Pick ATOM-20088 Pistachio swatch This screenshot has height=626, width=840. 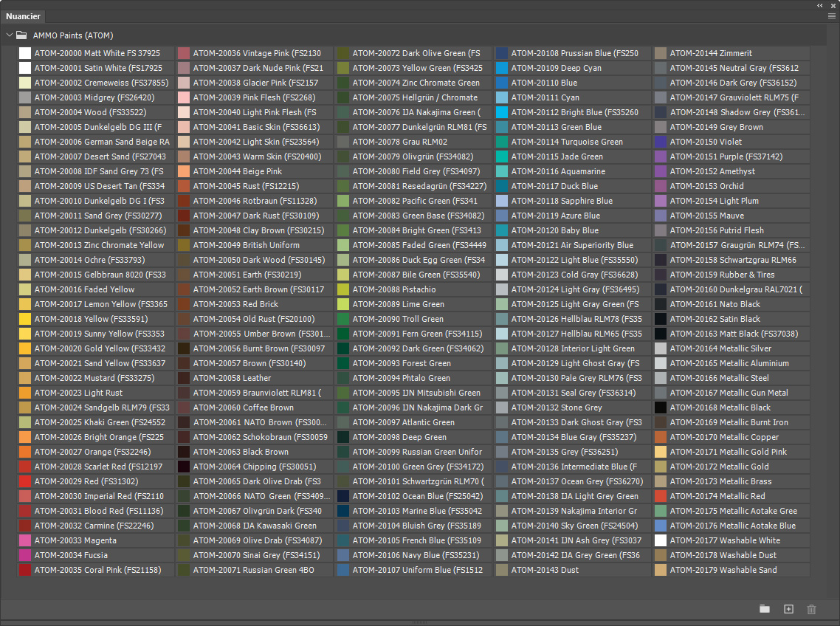(x=343, y=289)
